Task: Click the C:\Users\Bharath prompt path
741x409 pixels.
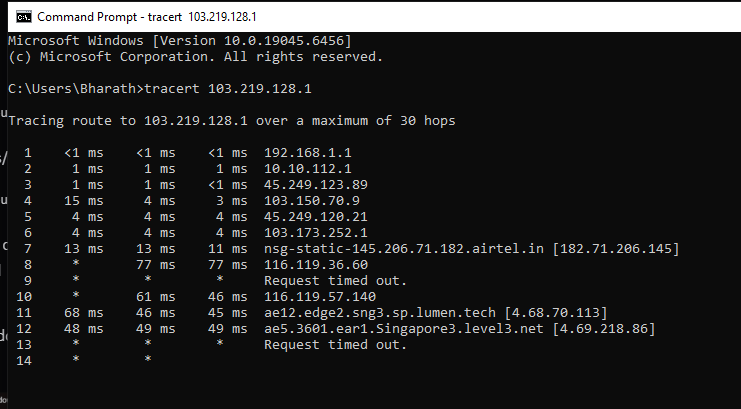Action: [x=72, y=89]
